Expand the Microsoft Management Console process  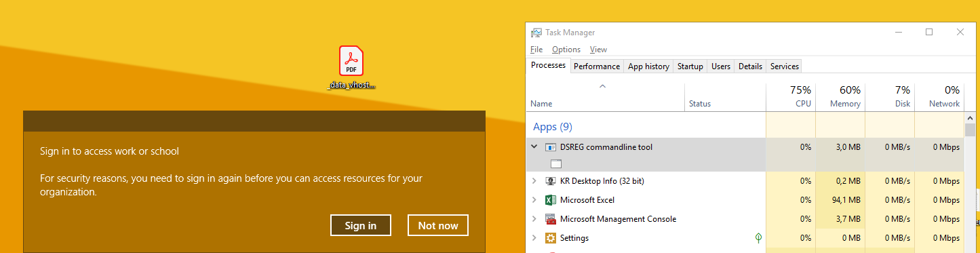[534, 219]
